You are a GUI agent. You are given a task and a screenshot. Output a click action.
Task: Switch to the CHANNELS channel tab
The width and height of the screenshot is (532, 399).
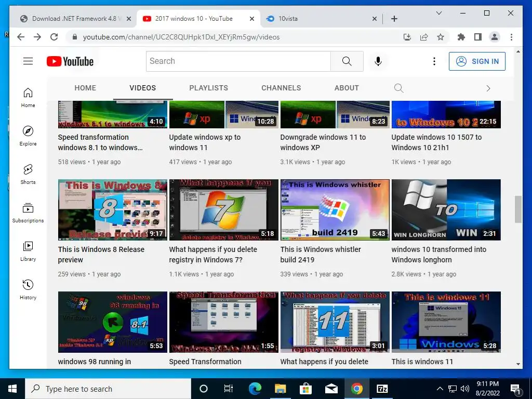pyautogui.click(x=281, y=88)
